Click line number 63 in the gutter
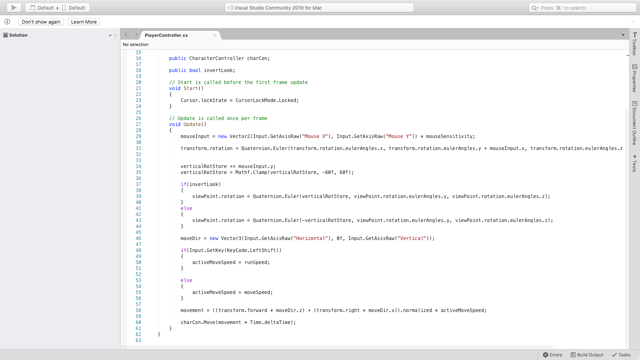This screenshot has height=360, width=640. [x=138, y=340]
